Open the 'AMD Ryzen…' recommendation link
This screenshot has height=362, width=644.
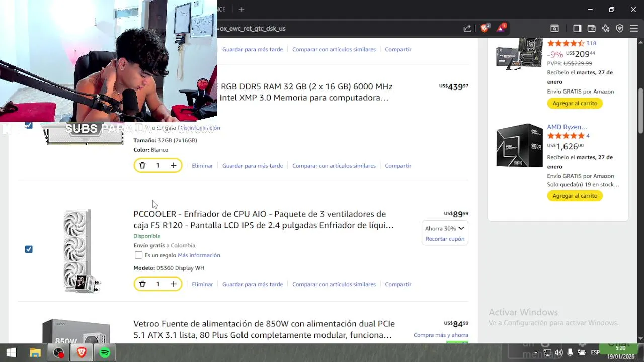(567, 127)
